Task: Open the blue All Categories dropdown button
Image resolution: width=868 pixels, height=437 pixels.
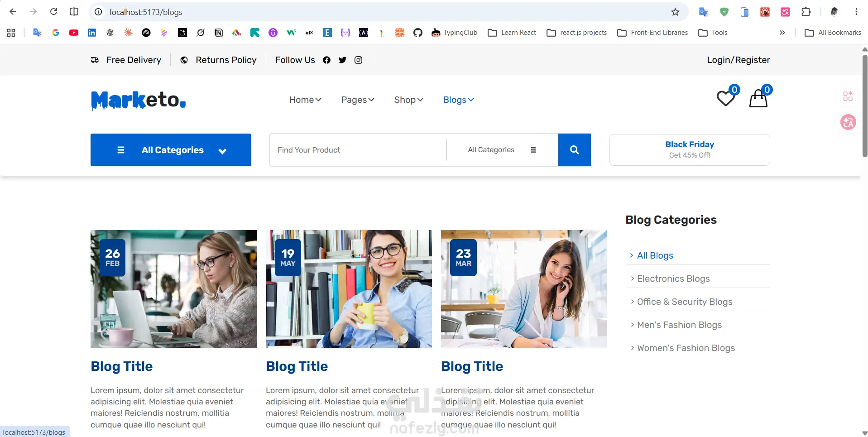Action: click(x=171, y=150)
